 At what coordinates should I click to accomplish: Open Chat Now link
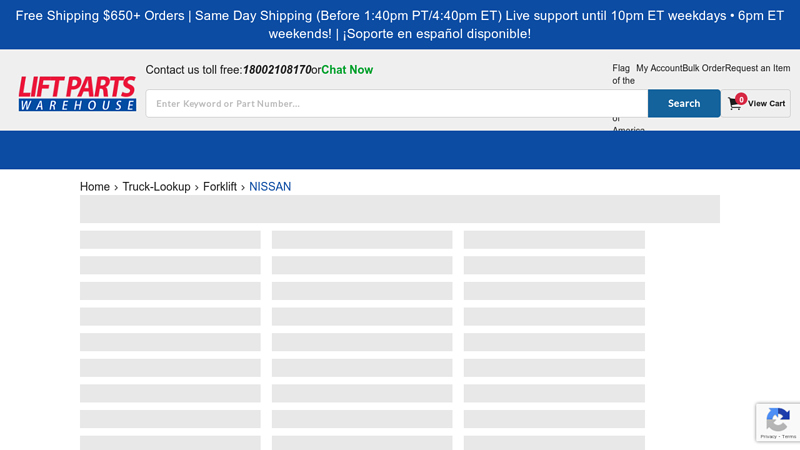347,70
